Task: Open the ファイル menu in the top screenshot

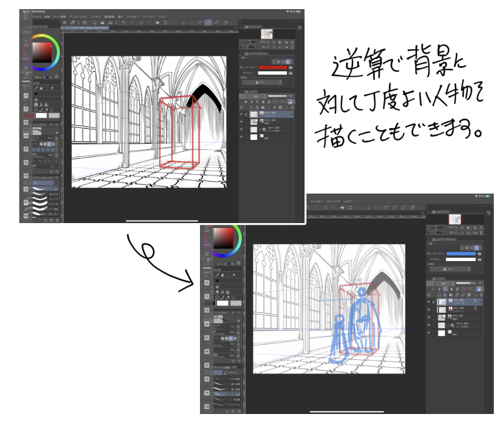Action: click(x=36, y=17)
